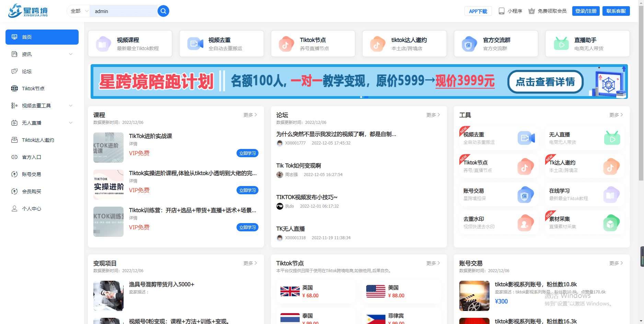The width and height of the screenshot is (644, 324).
Task: Click the admin search input field
Action: tap(124, 11)
